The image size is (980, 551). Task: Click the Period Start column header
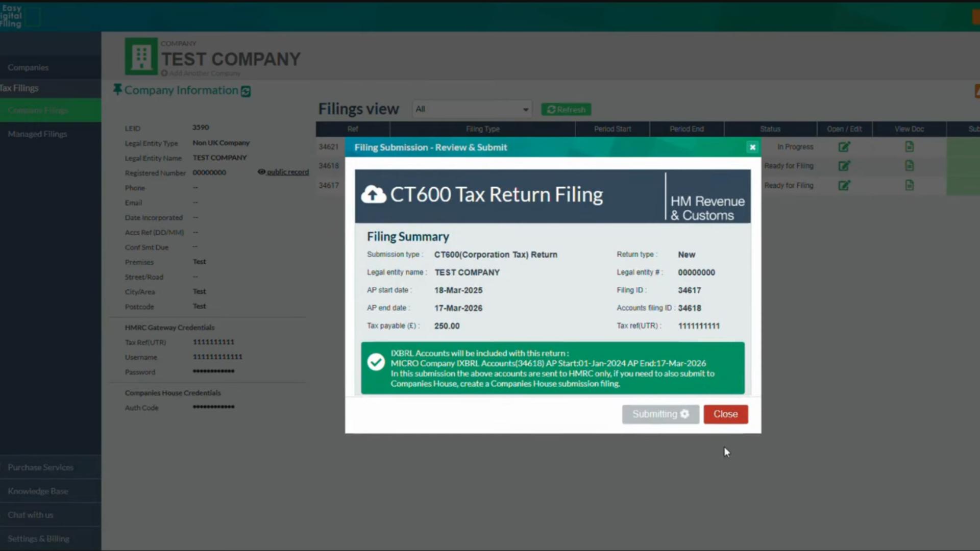612,129
